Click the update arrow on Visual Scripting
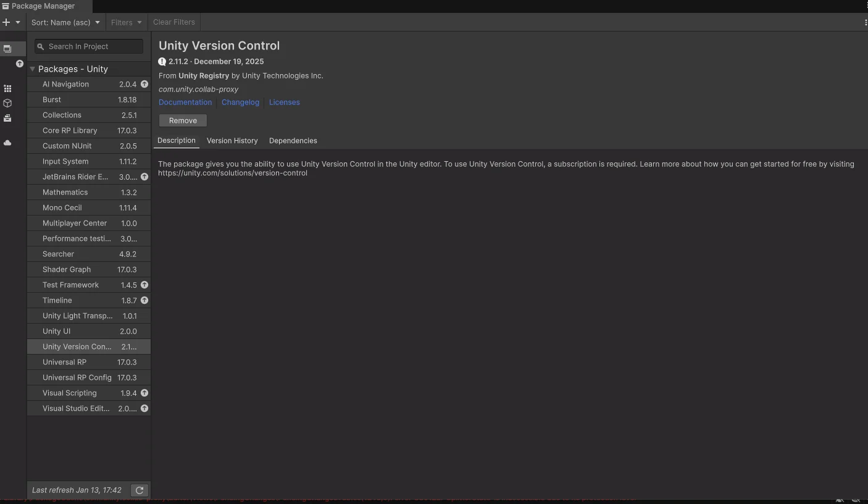868x504 pixels. (x=144, y=393)
